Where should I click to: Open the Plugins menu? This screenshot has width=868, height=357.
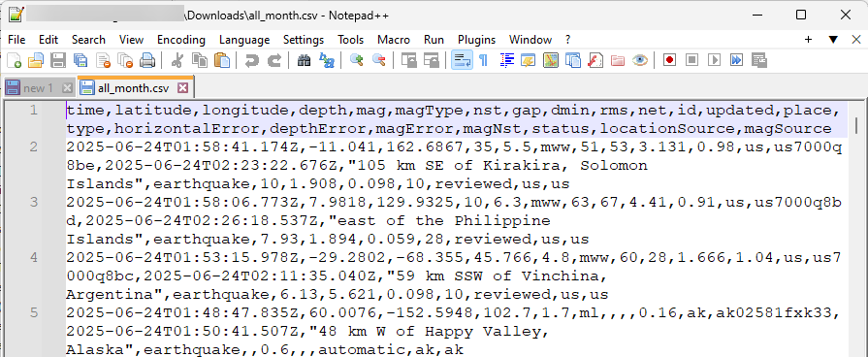[x=476, y=40]
